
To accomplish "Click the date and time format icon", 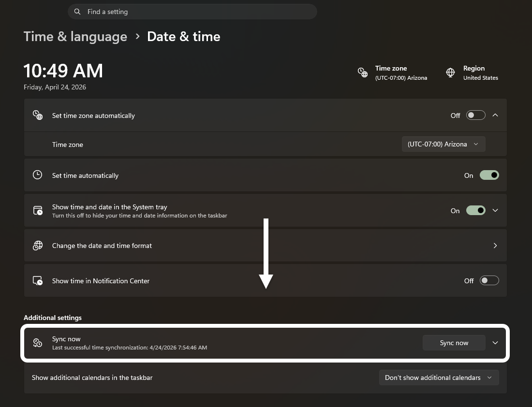I will coord(38,246).
